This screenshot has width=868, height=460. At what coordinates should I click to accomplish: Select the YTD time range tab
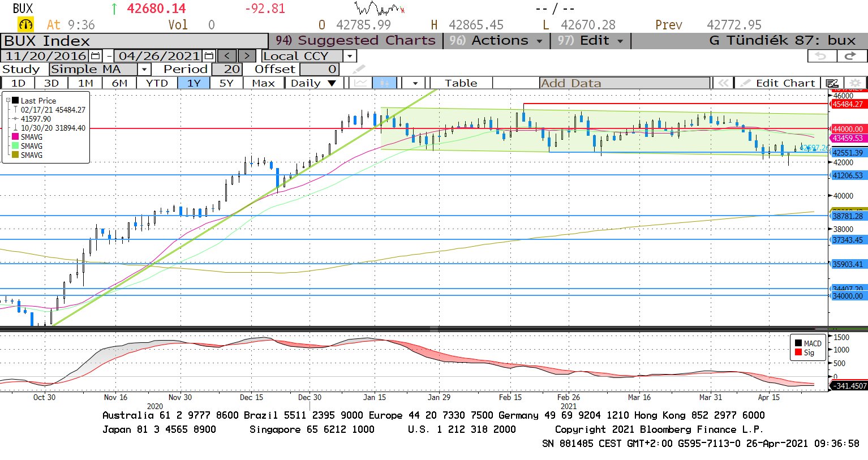(x=157, y=83)
